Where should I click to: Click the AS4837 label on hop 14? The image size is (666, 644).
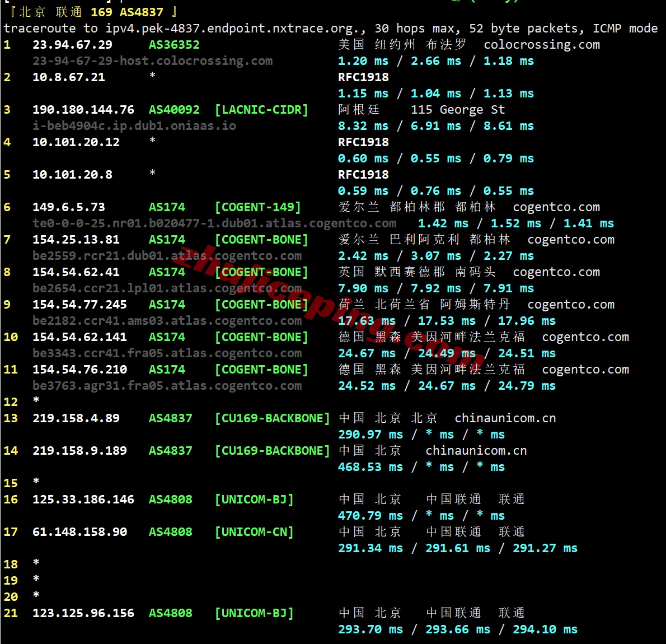170,451
